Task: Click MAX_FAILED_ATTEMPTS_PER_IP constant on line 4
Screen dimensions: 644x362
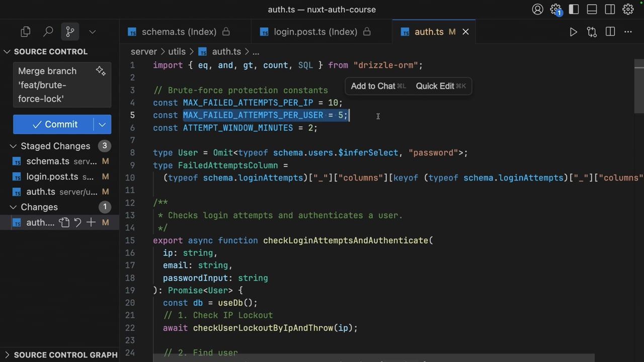Action: (248, 103)
